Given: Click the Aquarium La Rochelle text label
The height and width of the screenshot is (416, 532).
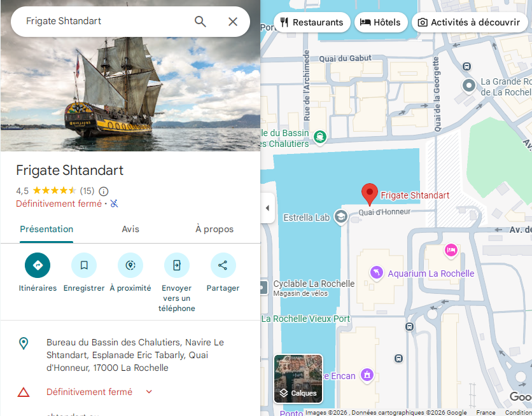Looking at the screenshot, I should click(431, 274).
